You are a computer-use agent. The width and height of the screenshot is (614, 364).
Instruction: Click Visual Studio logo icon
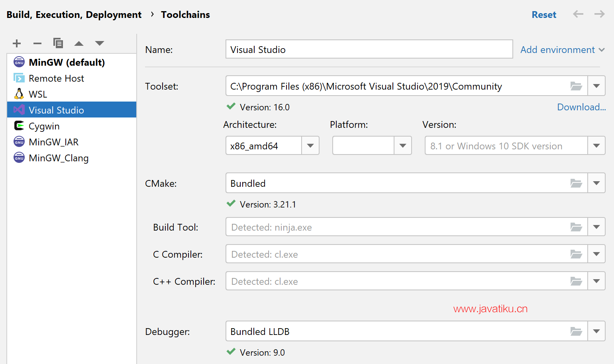[x=19, y=110]
